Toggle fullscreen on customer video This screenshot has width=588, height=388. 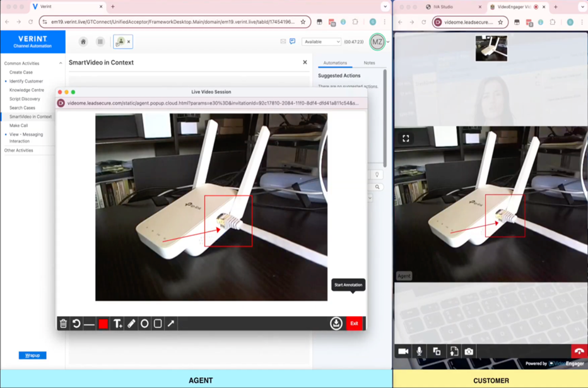point(406,139)
